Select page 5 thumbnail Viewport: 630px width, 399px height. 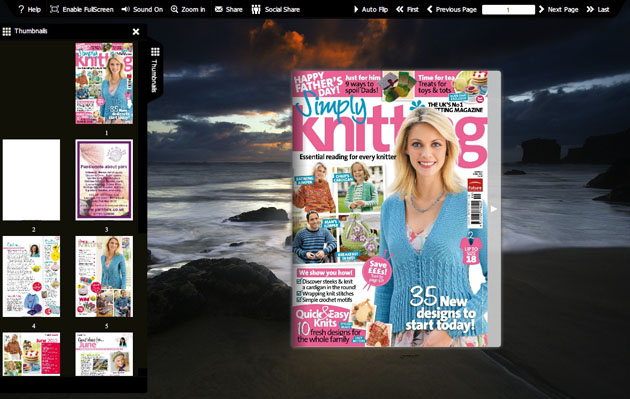click(x=104, y=276)
